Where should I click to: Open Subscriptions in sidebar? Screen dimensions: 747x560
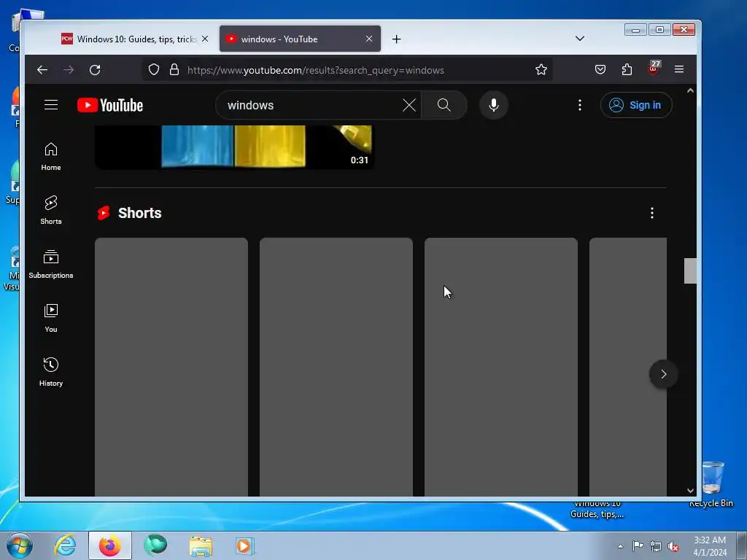pos(51,264)
